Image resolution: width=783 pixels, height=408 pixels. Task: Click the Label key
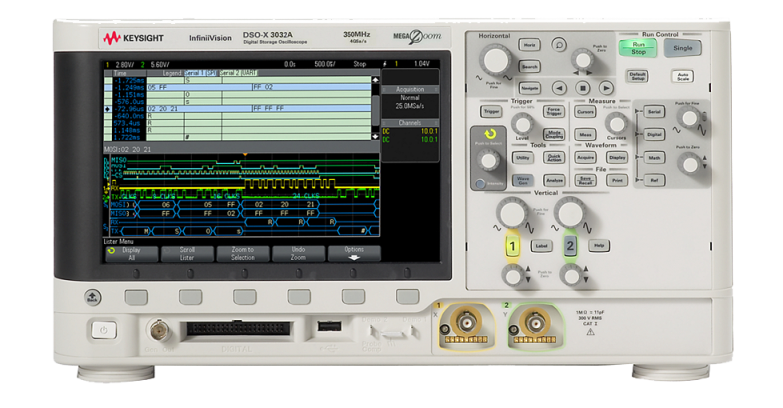541,246
